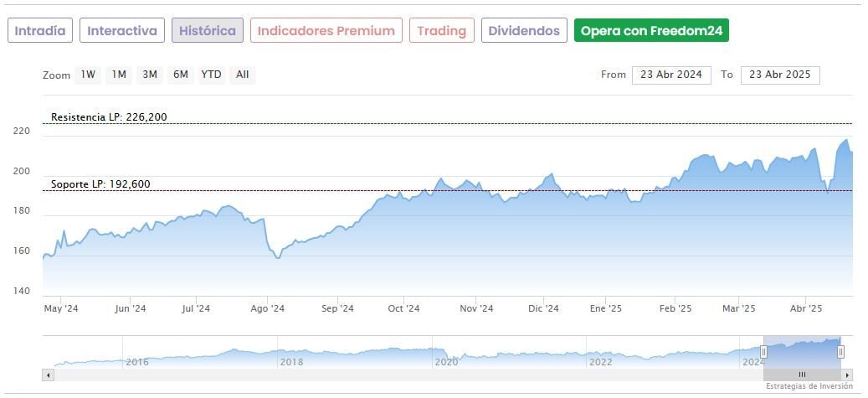This screenshot has width=868, height=398.
Task: Zoom chart to YTD
Action: click(x=211, y=75)
